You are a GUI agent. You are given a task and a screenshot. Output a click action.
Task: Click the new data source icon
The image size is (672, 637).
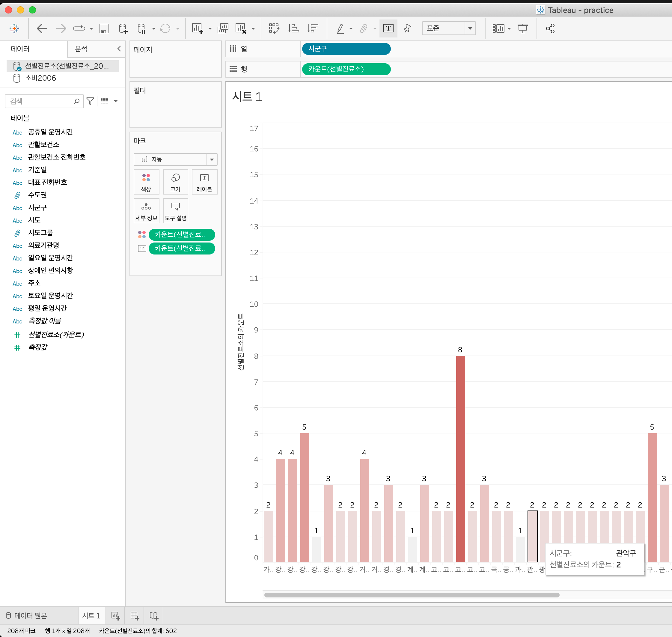pyautogui.click(x=123, y=28)
